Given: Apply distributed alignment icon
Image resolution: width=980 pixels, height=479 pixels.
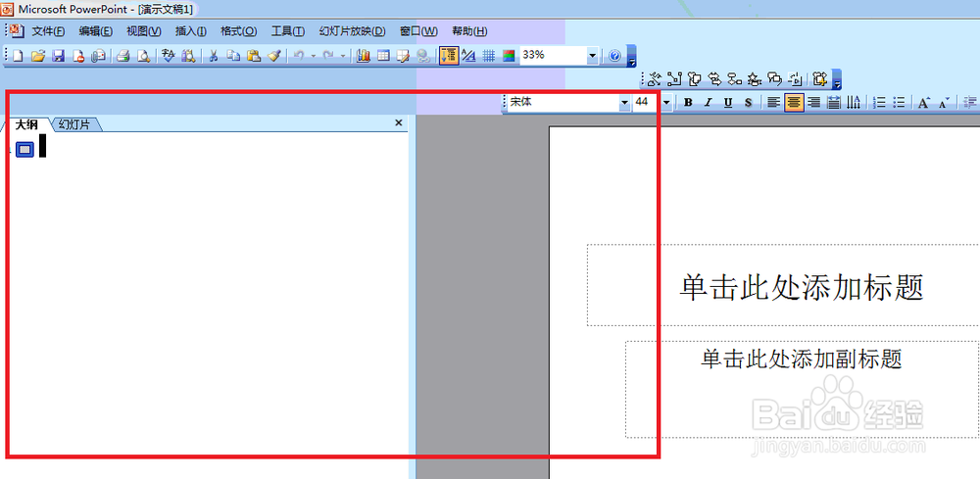Looking at the screenshot, I should coord(834,103).
